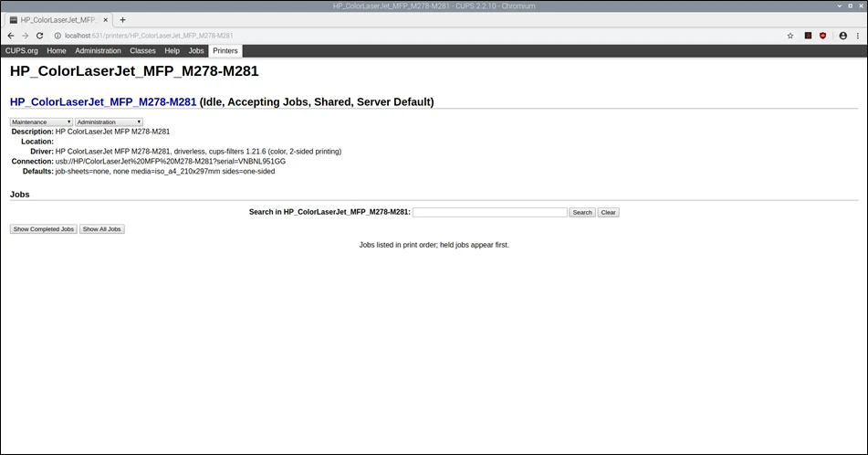Open a new browser tab with plus

[x=123, y=20]
